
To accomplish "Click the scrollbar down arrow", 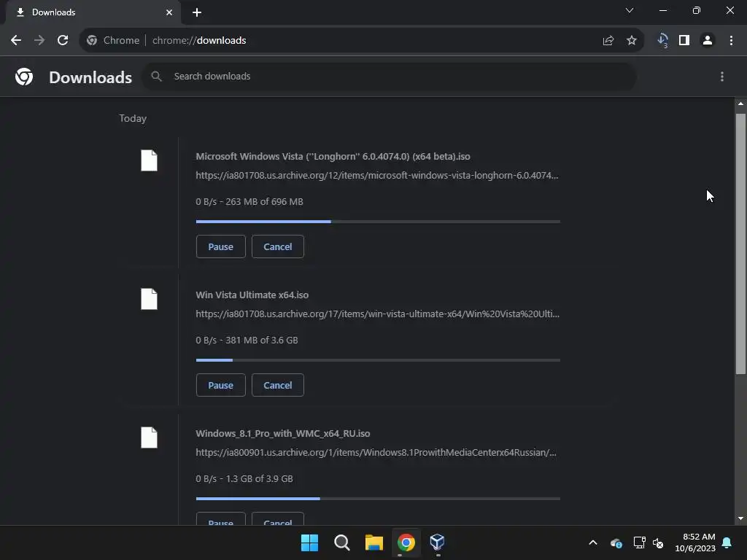I will click(x=740, y=518).
